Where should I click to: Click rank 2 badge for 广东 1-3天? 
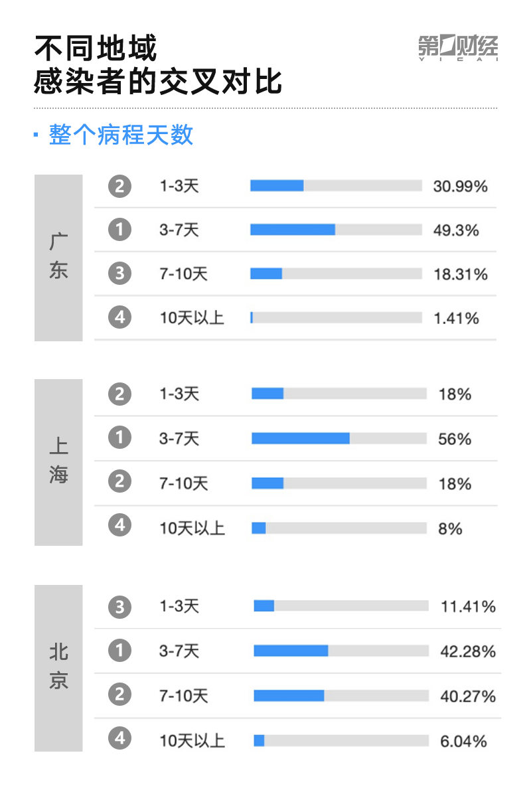[119, 187]
